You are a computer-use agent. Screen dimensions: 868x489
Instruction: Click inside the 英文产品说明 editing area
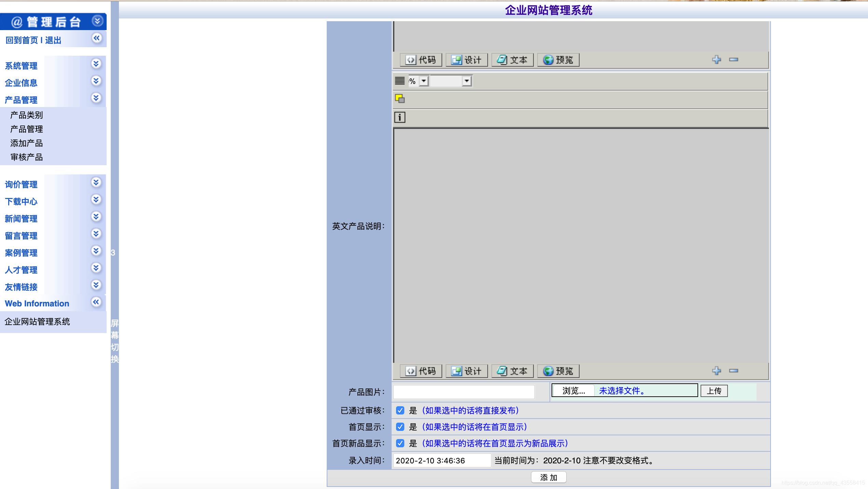tap(581, 246)
